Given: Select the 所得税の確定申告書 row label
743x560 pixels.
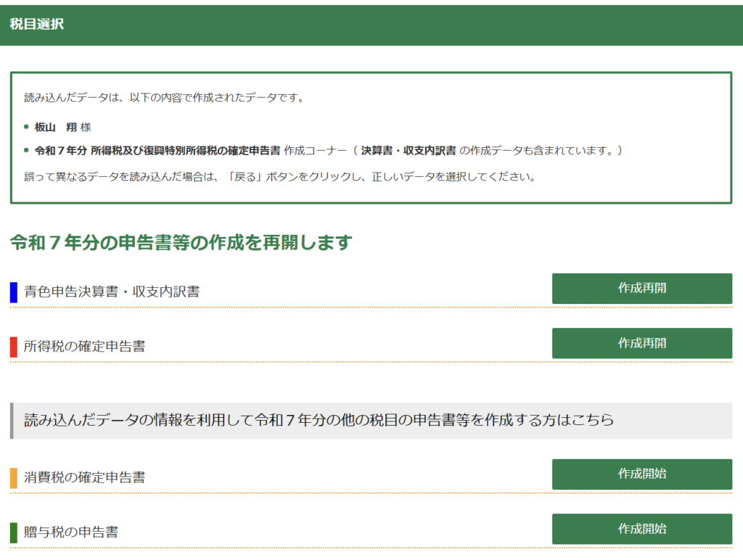Looking at the screenshot, I should coord(84,347).
